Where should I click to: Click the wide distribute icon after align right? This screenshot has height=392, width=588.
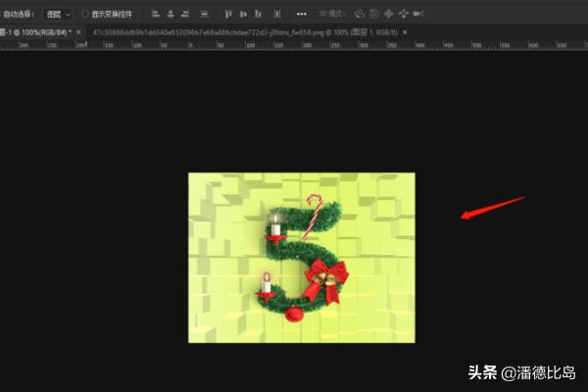click(x=204, y=14)
